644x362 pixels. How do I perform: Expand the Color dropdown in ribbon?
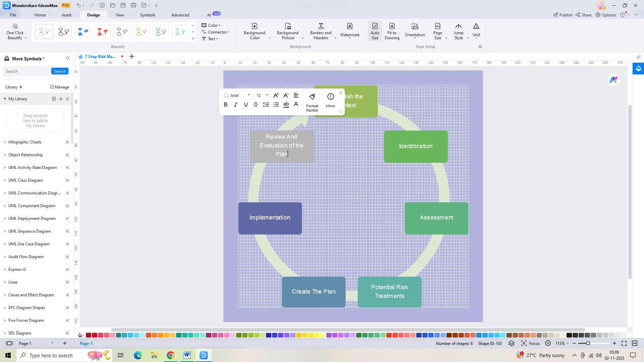point(220,25)
